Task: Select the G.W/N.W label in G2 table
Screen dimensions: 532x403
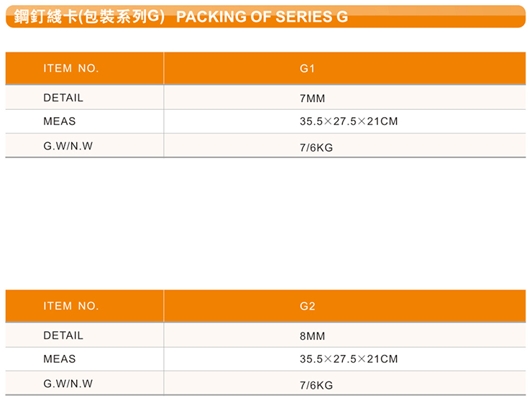Action: coord(68,384)
